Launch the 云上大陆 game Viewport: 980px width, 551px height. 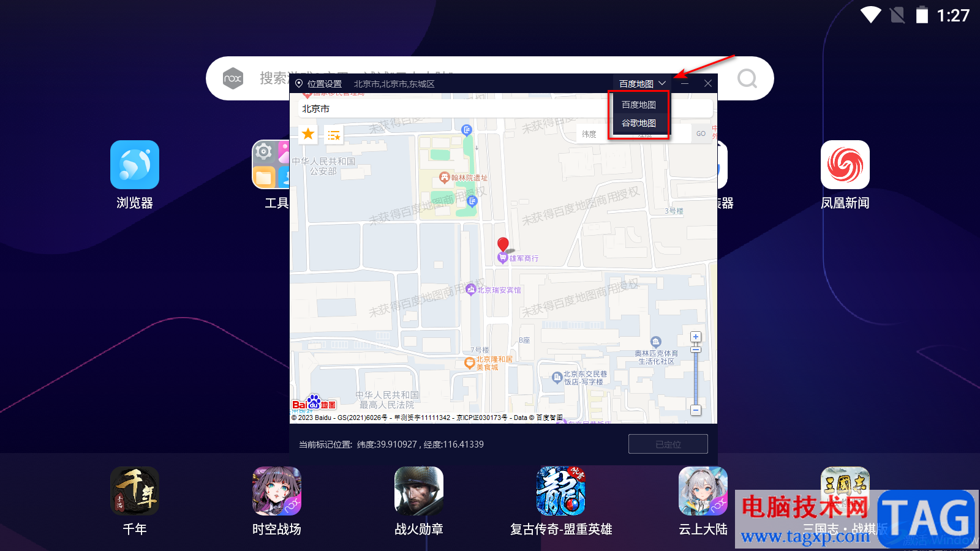(703, 491)
